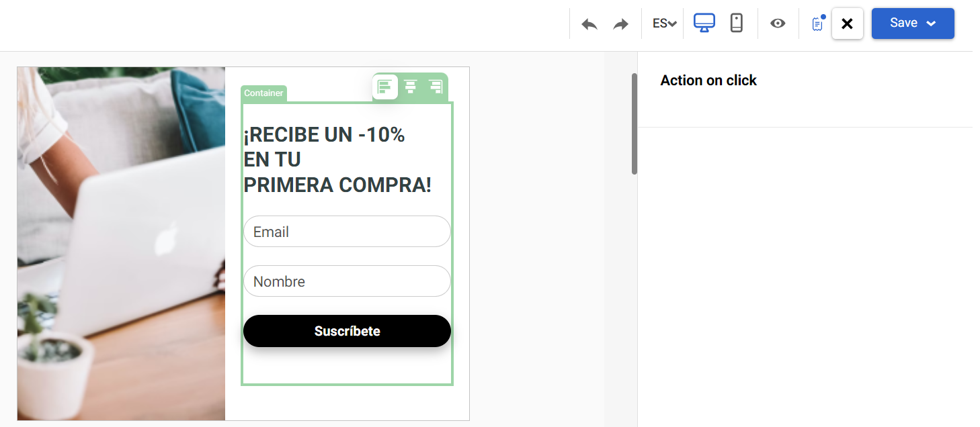Click the Action on click heading
Image resolution: width=980 pixels, height=427 pixels.
708,81
